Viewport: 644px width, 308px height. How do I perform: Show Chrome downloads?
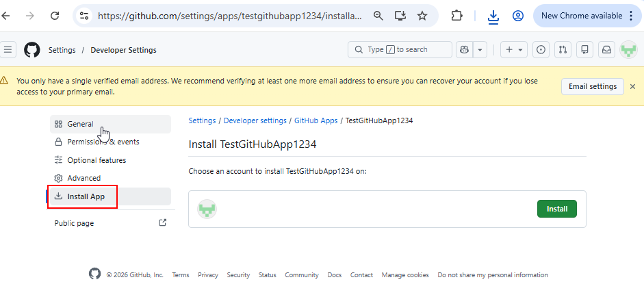coord(493,16)
